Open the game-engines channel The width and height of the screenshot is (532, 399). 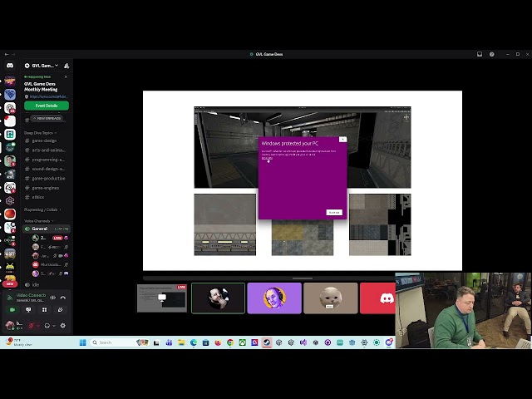(x=45, y=188)
